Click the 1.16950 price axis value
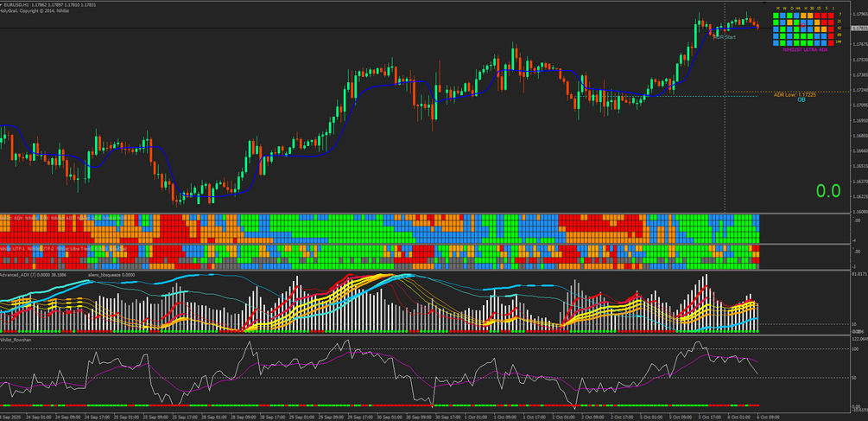This screenshot has height=421, width=868. 859,120
